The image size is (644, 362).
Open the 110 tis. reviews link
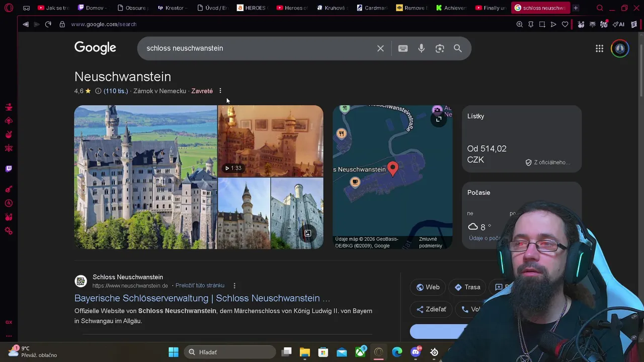pyautogui.click(x=116, y=91)
